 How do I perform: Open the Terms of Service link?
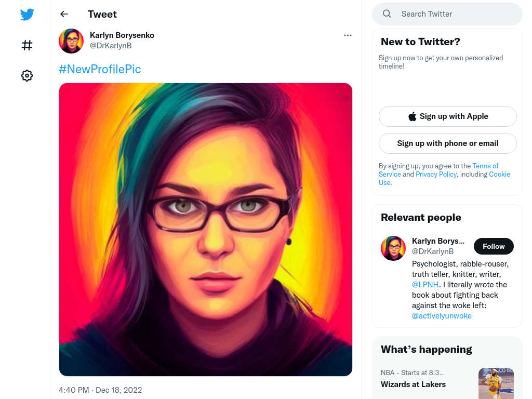tap(485, 166)
